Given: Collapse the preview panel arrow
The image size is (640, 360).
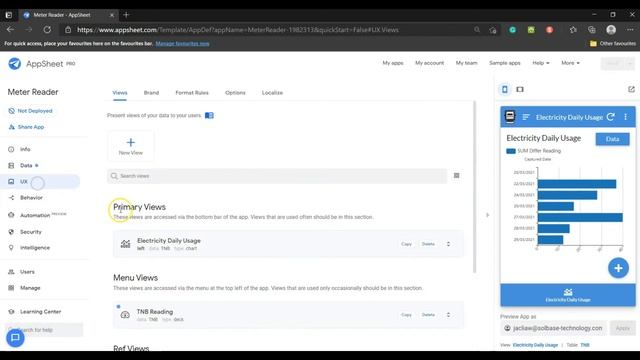Looking at the screenshot, I should [487, 215].
